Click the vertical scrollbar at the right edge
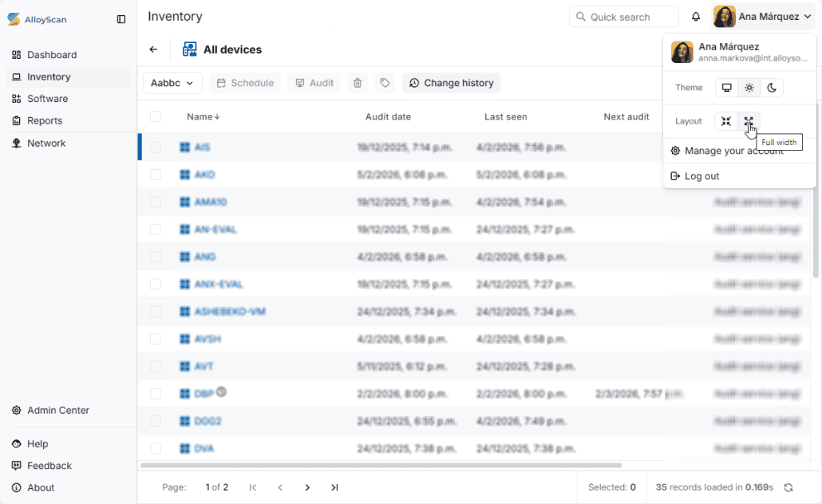The image size is (822, 504). pos(816,191)
